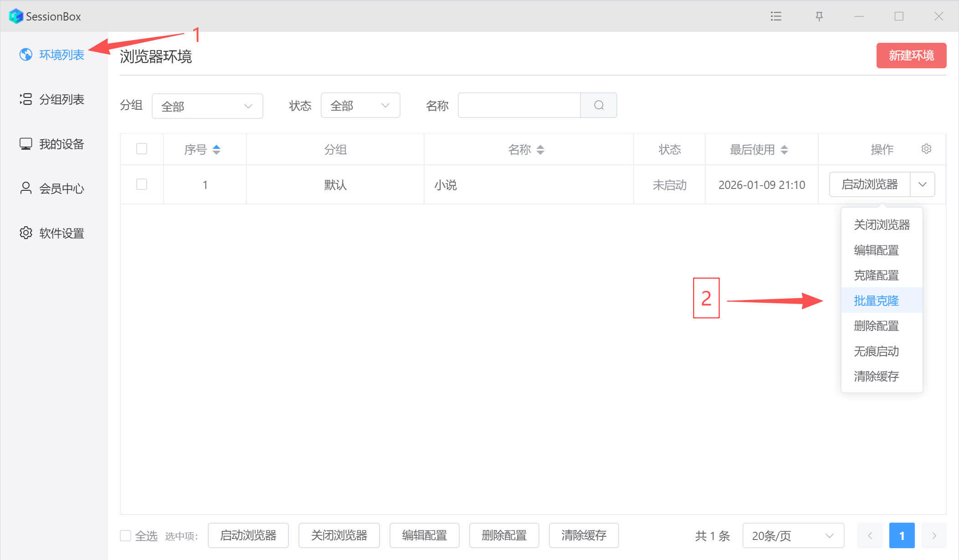The height and width of the screenshot is (560, 959).
Task: Click the 我的设备 monitor icon
Action: [26, 144]
